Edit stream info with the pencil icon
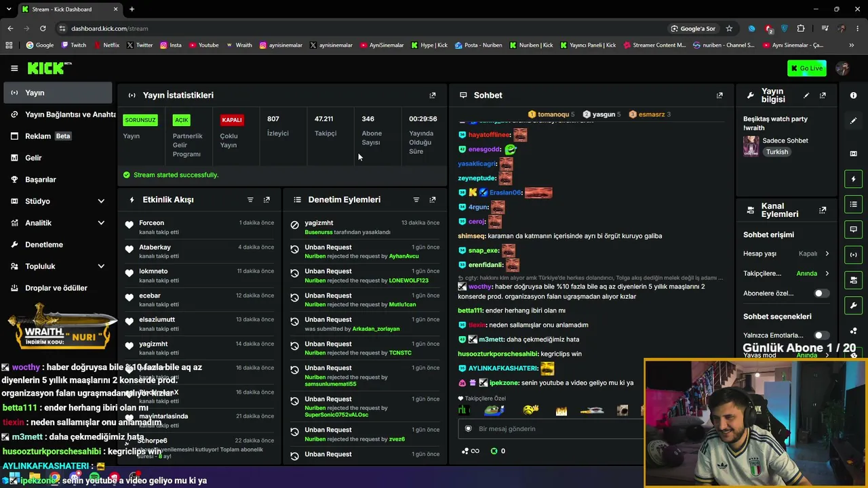 coord(806,96)
